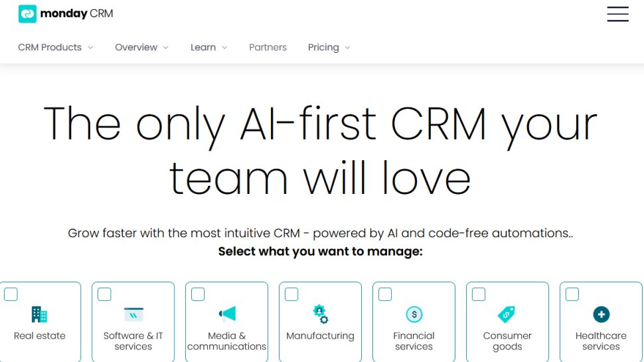Screen dimensions: 644x362
Task: Click the Real estate building icon
Action: pos(39,314)
